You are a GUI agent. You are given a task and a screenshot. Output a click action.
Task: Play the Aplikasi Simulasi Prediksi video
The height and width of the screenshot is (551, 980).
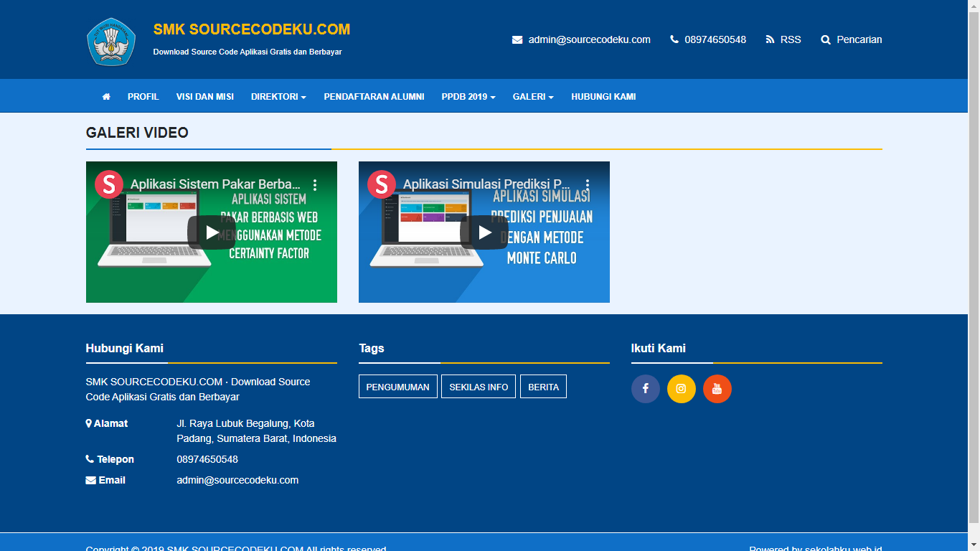pos(484,232)
